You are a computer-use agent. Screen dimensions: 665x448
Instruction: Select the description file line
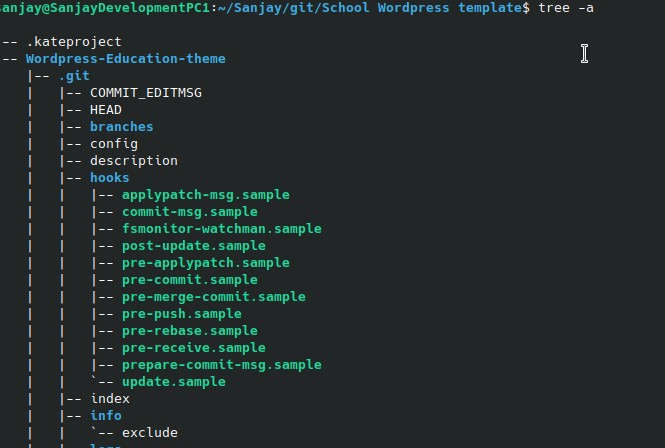[134, 161]
